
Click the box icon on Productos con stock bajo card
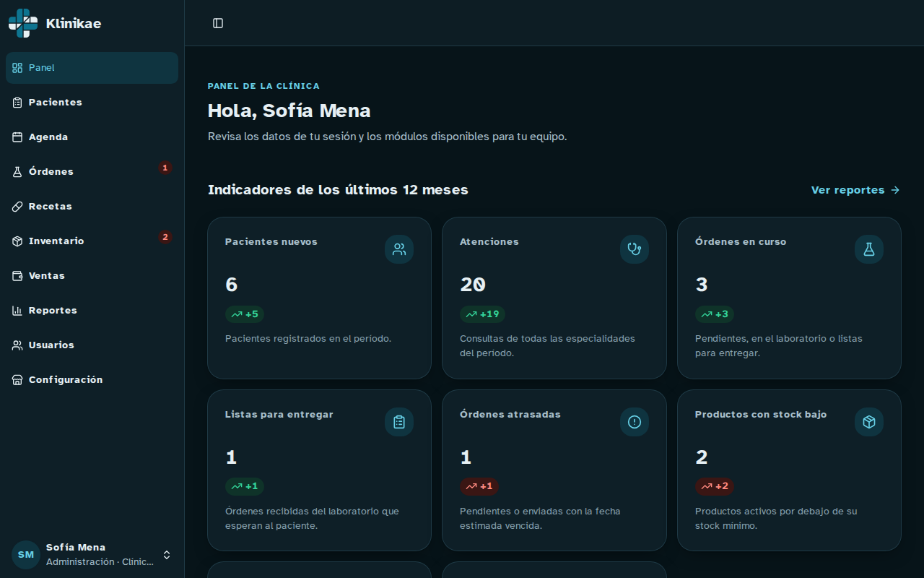click(869, 422)
